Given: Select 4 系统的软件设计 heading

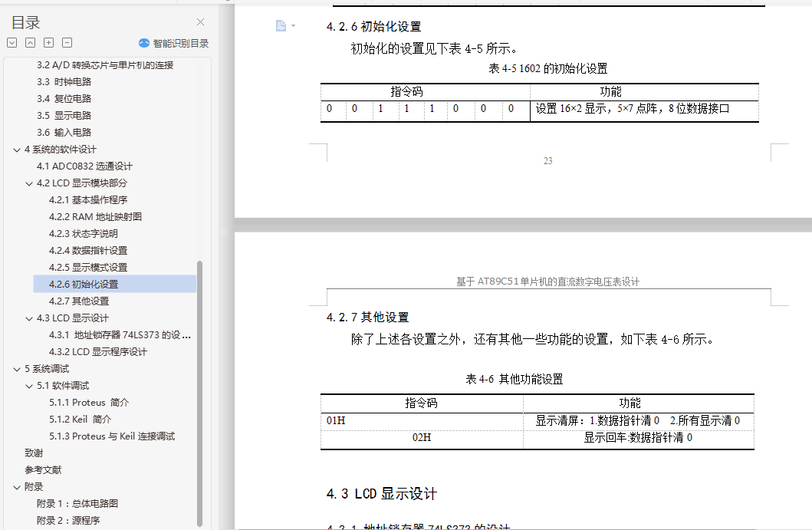Looking at the screenshot, I should coord(61,150).
